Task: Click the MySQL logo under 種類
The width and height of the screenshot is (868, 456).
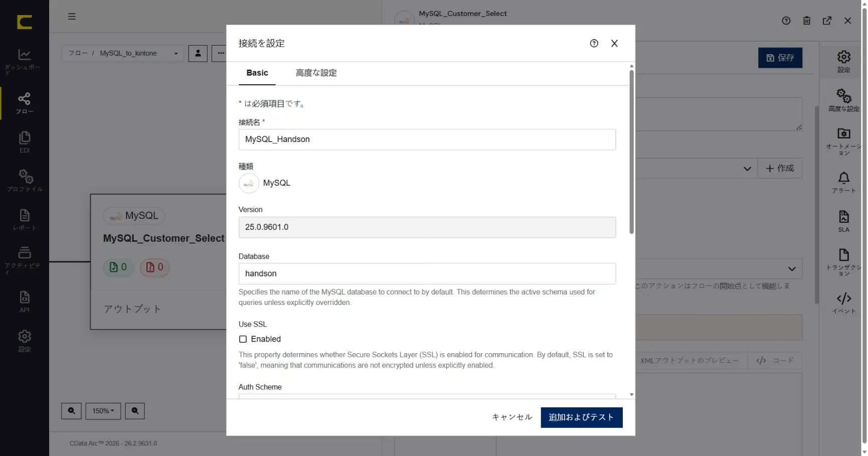Action: click(x=249, y=184)
